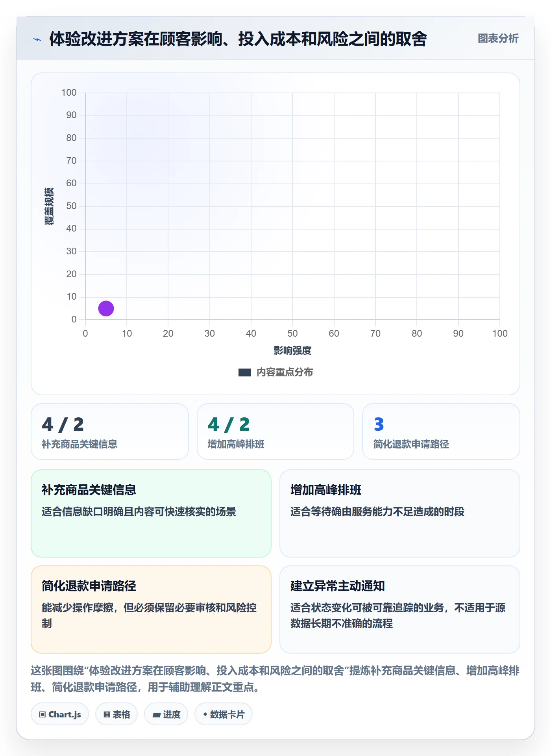Screen dimensions: 551x756
Task: Click the 图表分析 label
Action: (x=498, y=39)
